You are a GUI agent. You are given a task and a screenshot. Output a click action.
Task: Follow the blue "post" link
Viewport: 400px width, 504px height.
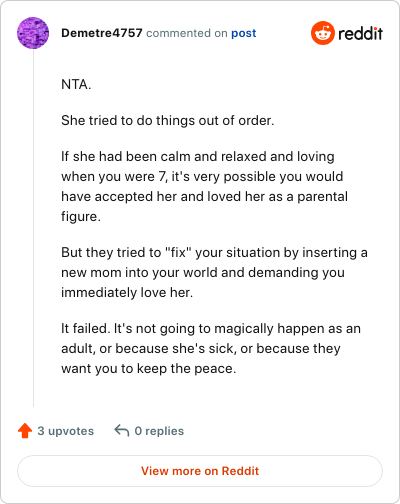(244, 33)
